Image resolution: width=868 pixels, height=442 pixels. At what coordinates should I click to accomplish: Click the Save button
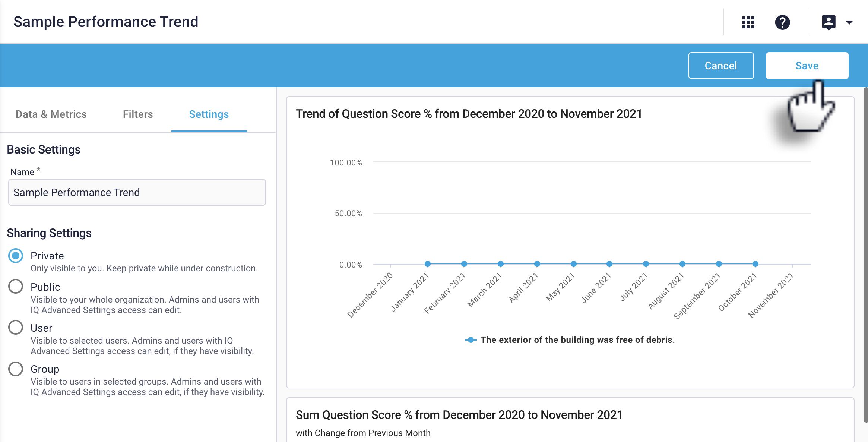point(807,66)
